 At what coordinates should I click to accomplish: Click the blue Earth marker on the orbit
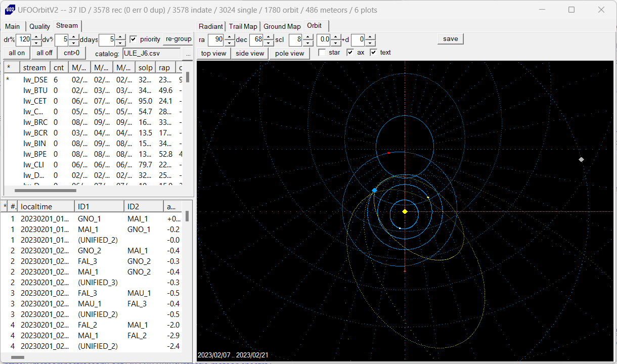374,191
